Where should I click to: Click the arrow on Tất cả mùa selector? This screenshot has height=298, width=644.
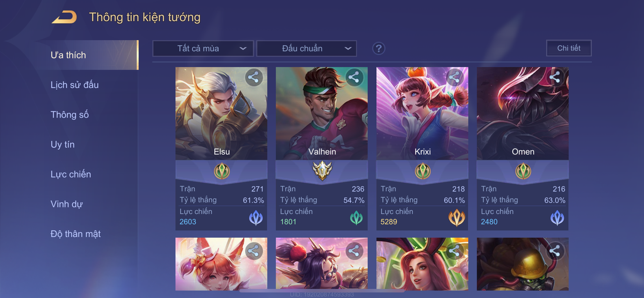(x=243, y=49)
